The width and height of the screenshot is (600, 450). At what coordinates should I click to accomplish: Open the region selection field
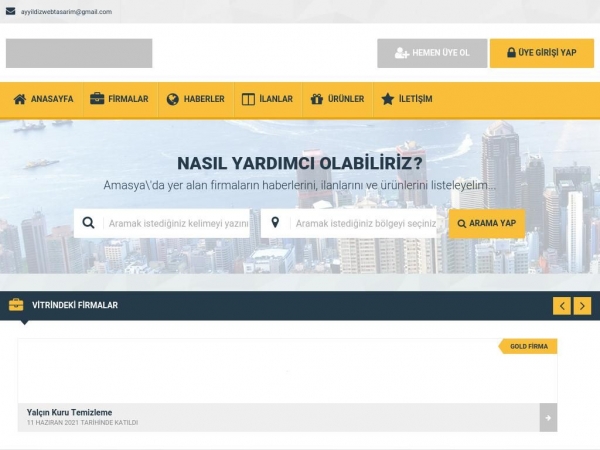point(349,223)
